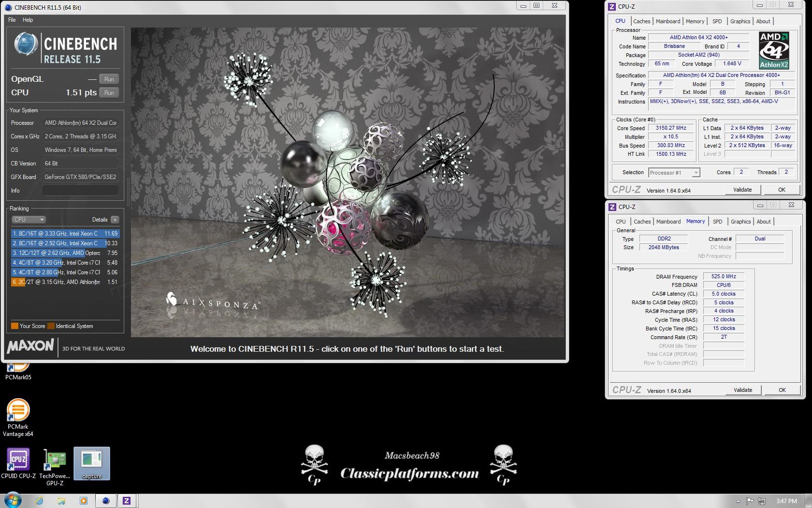Click Validate in top CPU-Z window
812x508 pixels.
pyautogui.click(x=742, y=190)
